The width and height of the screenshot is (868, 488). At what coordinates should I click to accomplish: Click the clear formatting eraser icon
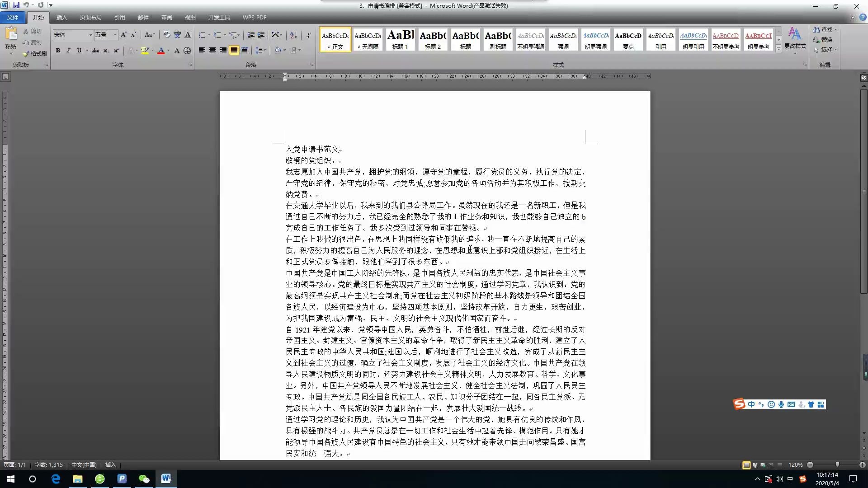(167, 35)
